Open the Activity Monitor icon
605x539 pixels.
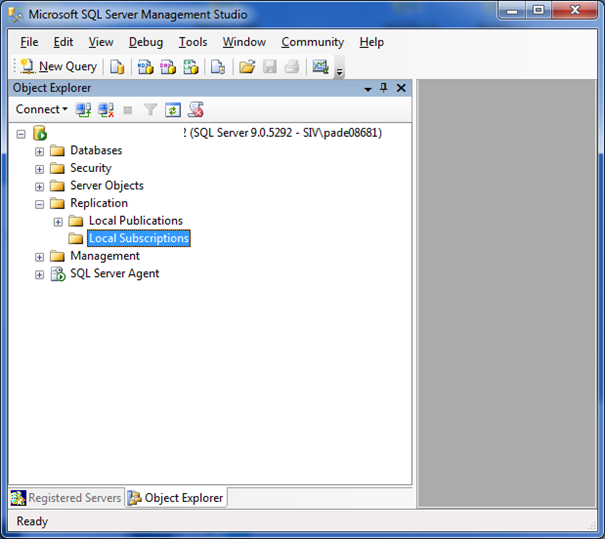pyautogui.click(x=320, y=67)
